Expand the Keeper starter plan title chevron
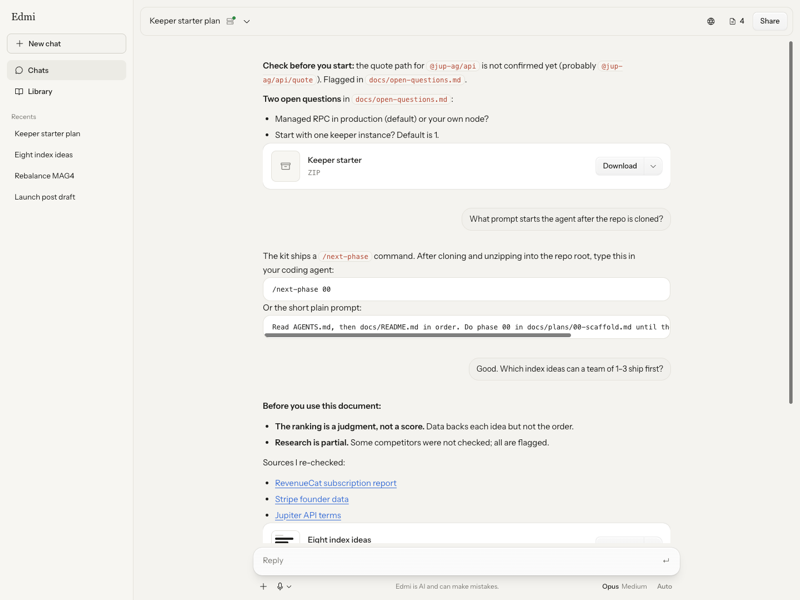Screen dimensions: 800x600 [247, 21]
